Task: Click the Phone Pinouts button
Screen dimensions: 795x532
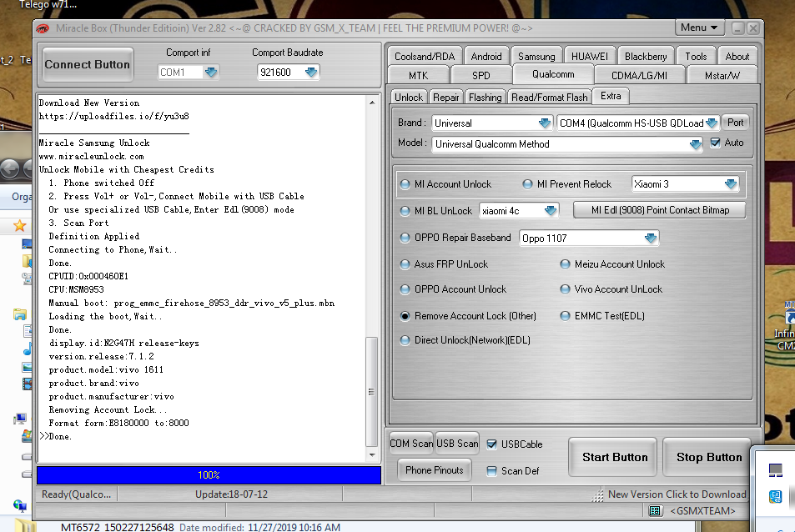Action: 435,470
